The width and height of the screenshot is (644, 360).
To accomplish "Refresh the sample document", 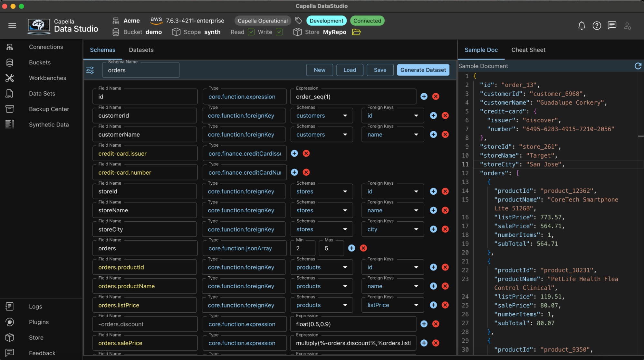I will (638, 66).
